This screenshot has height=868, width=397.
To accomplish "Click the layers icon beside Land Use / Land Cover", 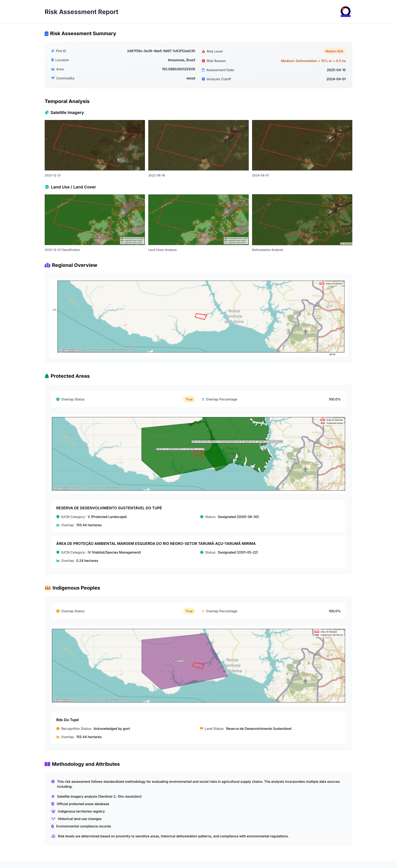I will tap(47, 187).
